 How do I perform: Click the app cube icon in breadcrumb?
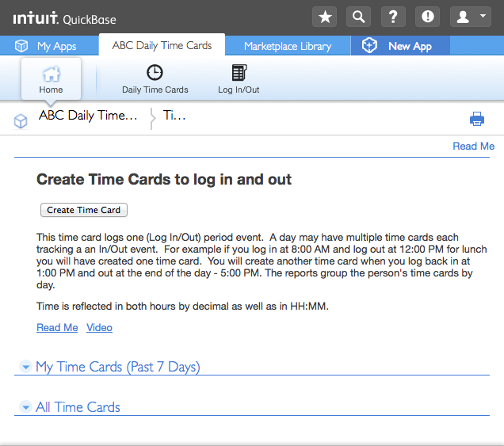(21, 121)
